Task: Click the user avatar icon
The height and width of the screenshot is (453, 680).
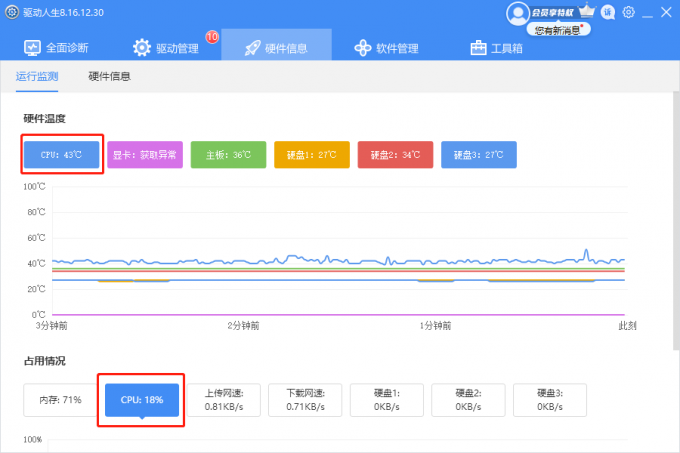Action: coord(517,13)
